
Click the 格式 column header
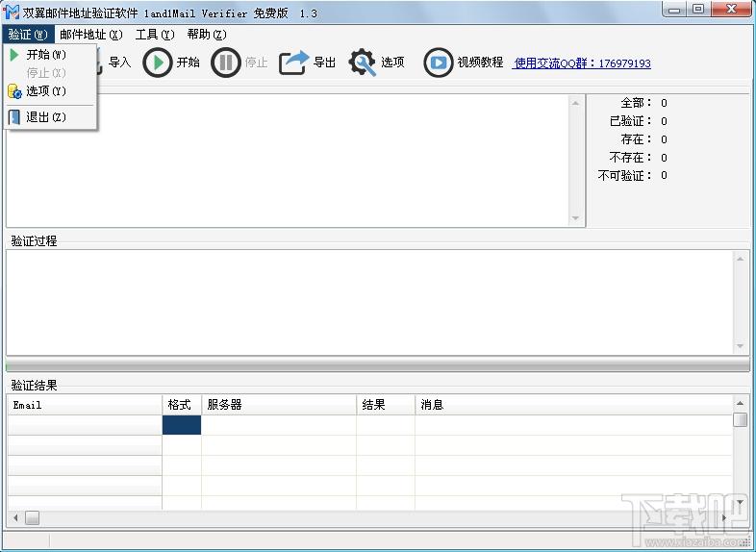click(182, 405)
